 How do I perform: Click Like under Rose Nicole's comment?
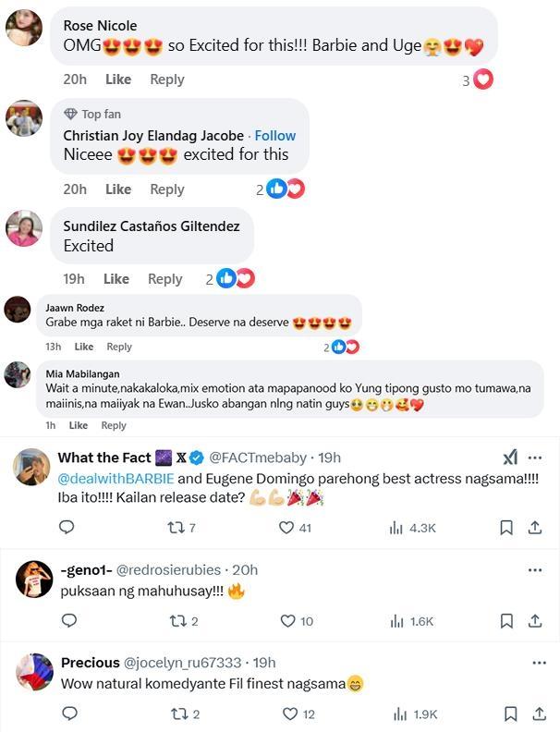pyautogui.click(x=118, y=79)
